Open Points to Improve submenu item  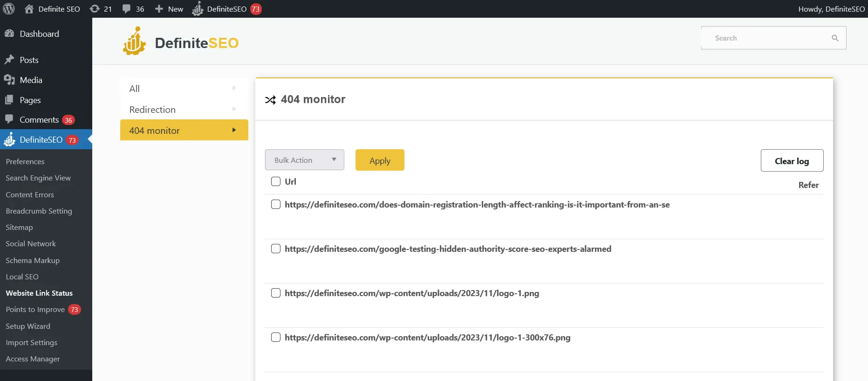[35, 310]
